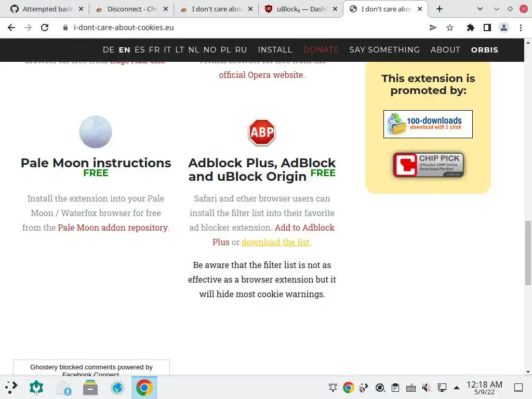Image resolution: width=532 pixels, height=399 pixels.
Task: Switch site language to IT
Action: pyautogui.click(x=167, y=50)
